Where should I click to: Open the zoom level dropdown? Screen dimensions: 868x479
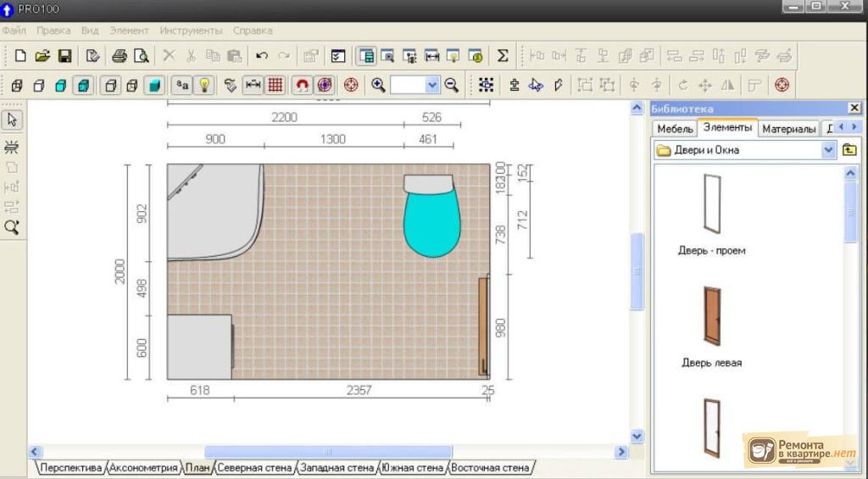432,86
